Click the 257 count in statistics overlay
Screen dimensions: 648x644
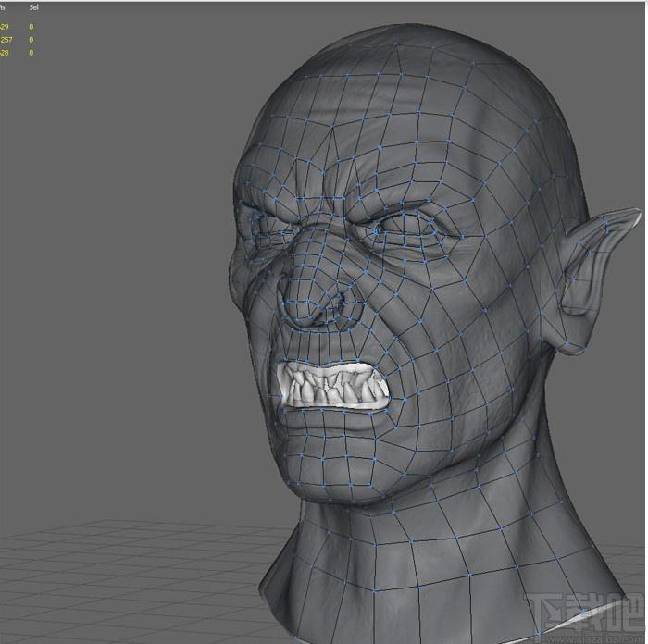[x=6, y=40]
